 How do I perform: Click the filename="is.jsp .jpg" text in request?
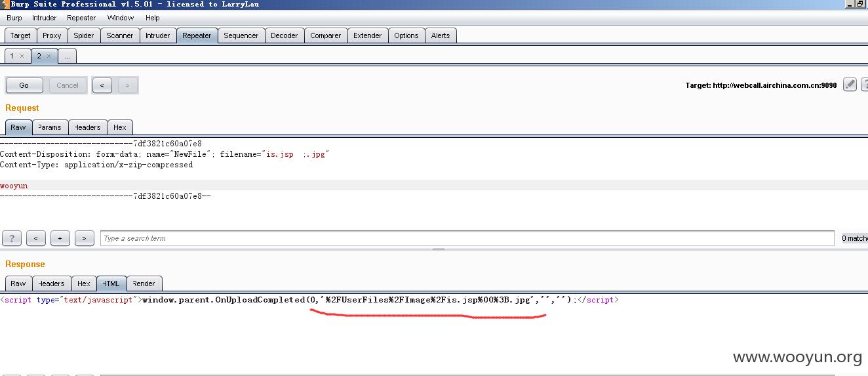(x=274, y=154)
